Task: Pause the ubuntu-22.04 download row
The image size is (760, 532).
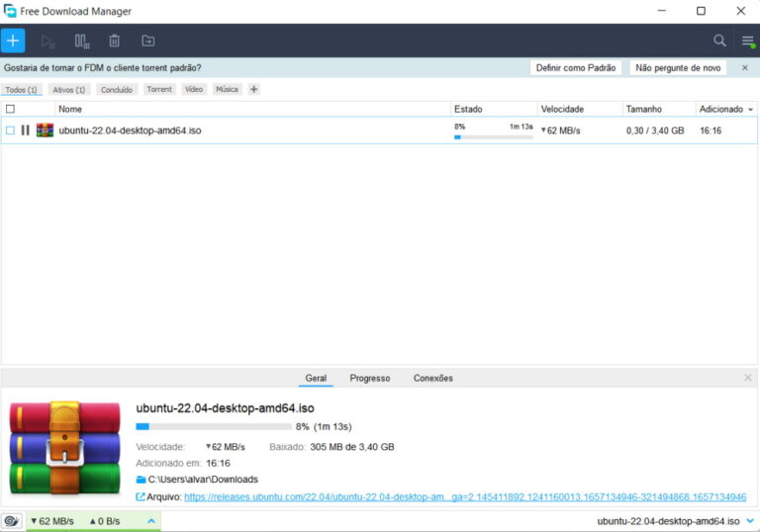Action: [25, 131]
